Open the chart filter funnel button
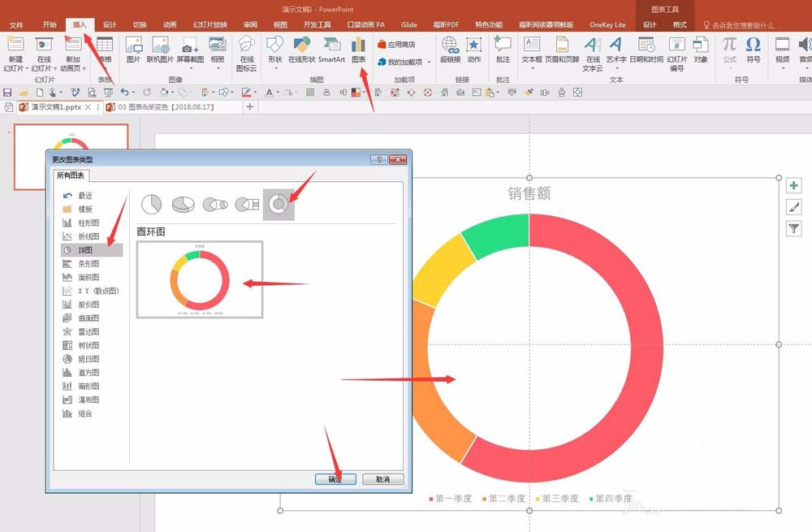Image resolution: width=812 pixels, height=532 pixels. point(793,228)
